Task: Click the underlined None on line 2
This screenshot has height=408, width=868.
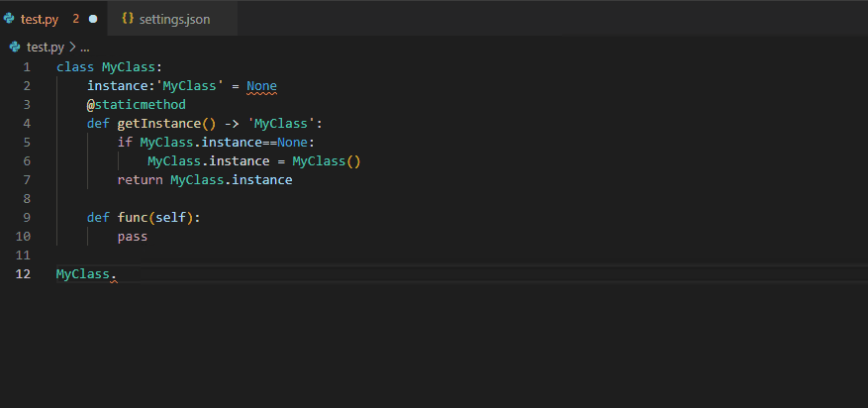Action: pos(261,86)
